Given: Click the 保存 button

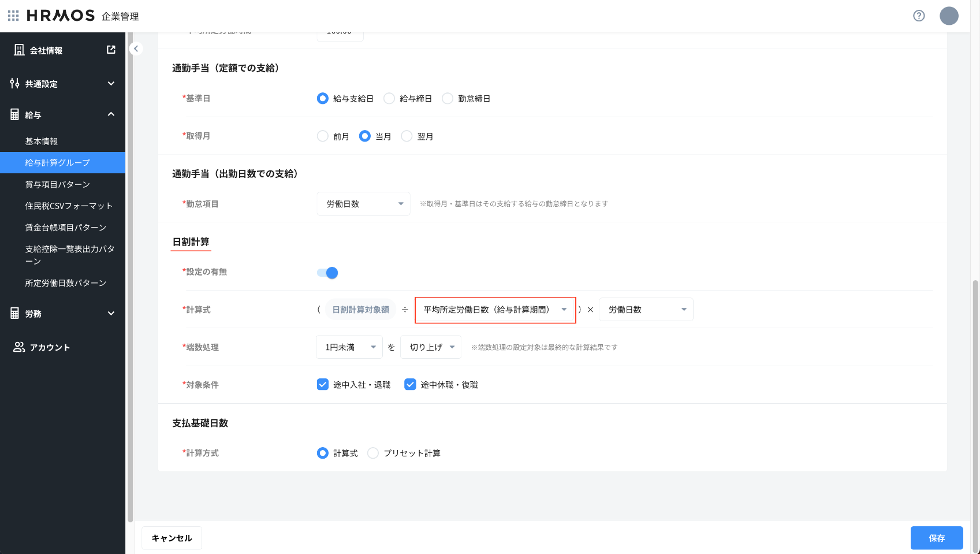Looking at the screenshot, I should tap(936, 538).
